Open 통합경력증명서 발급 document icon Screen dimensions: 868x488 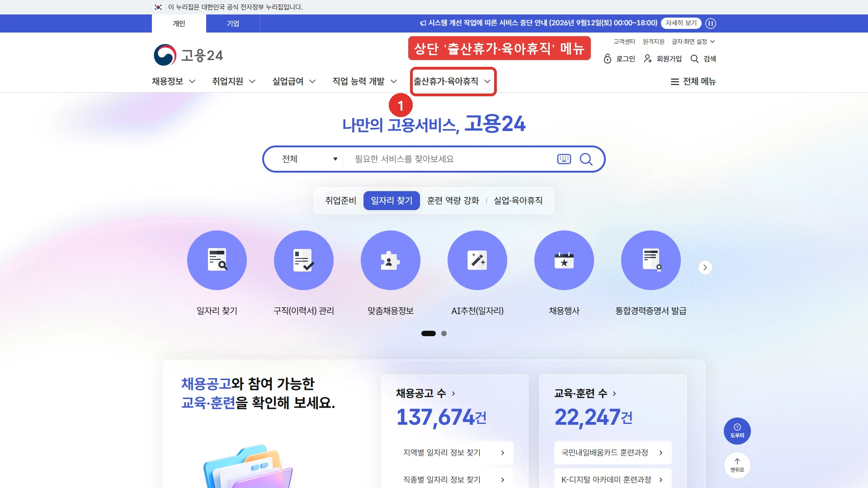[x=651, y=260]
